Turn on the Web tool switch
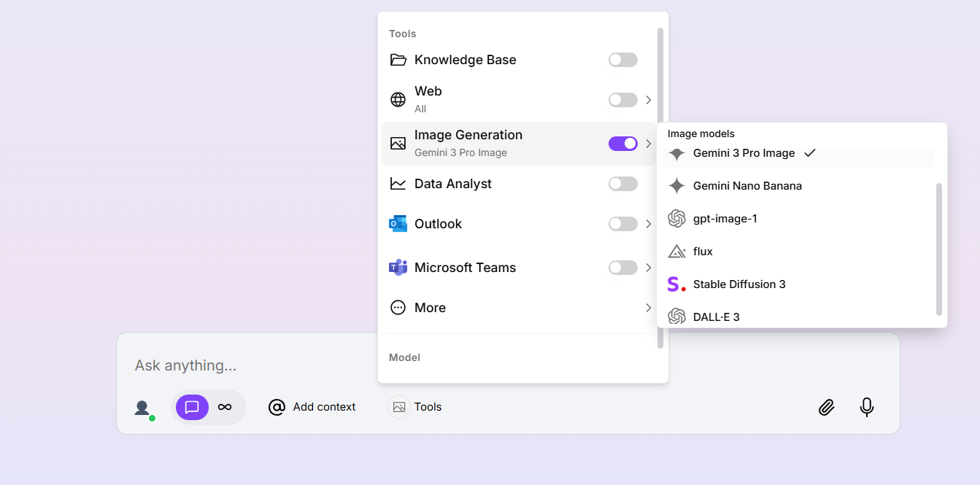The width and height of the screenshot is (980, 485). pyautogui.click(x=622, y=99)
